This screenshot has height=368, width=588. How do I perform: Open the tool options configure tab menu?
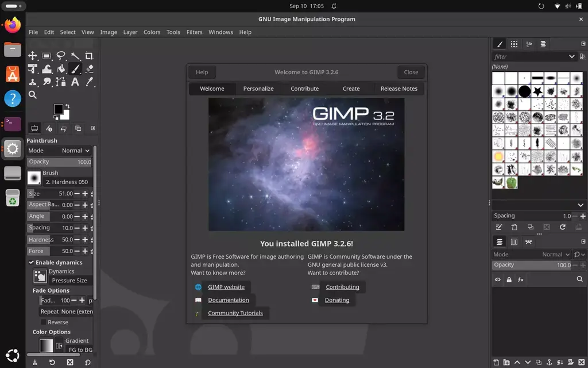[x=92, y=128]
